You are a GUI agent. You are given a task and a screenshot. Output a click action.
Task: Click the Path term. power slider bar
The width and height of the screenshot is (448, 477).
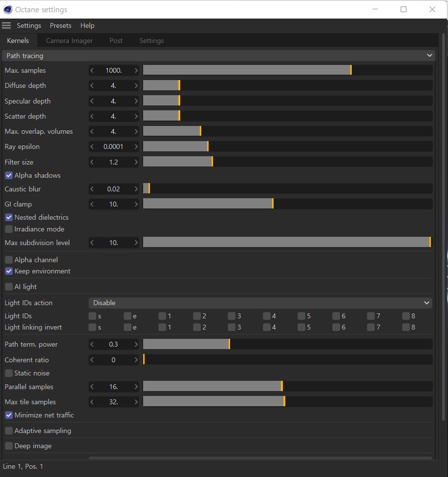(x=288, y=344)
